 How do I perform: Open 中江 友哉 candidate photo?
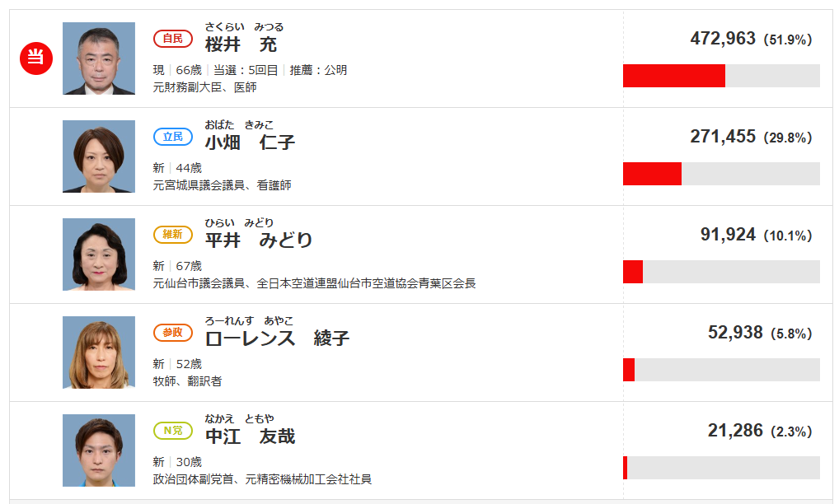[99, 450]
